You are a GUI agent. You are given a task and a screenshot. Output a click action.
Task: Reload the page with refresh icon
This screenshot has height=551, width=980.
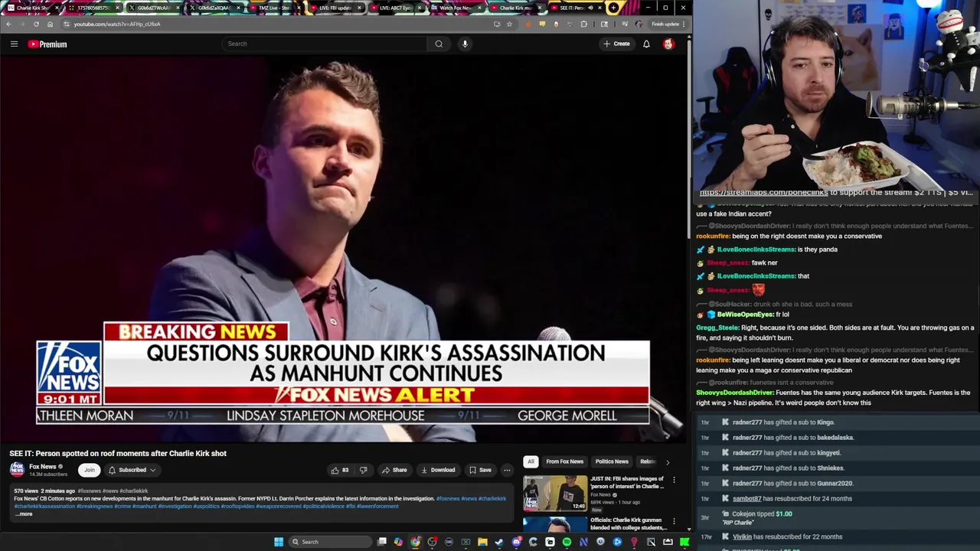(x=36, y=24)
